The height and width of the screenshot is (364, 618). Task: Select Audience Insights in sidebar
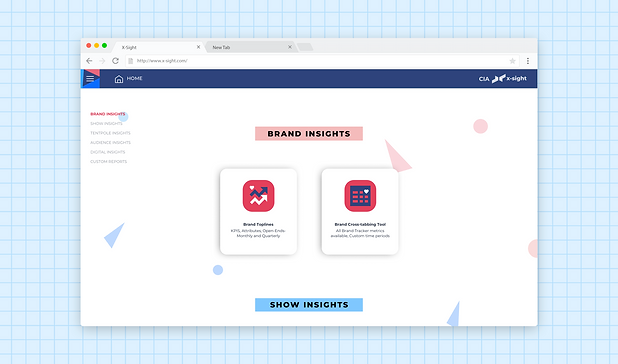click(110, 142)
